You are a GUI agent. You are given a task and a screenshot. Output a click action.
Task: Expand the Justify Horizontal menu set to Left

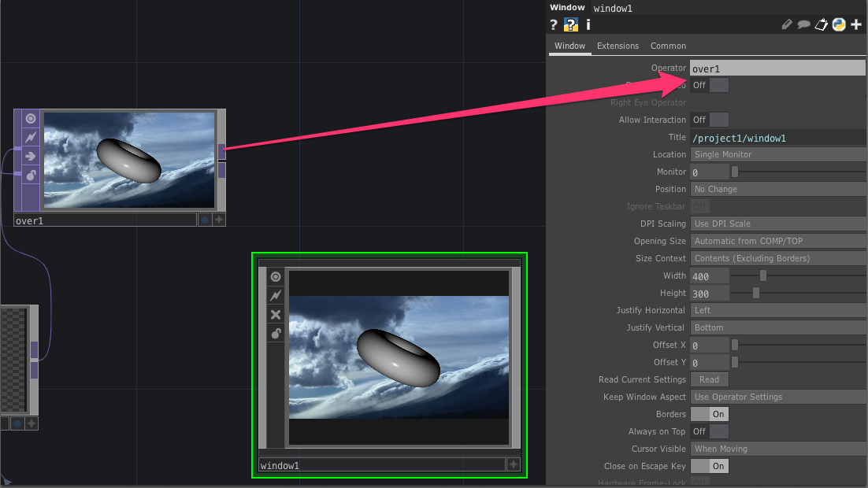pos(777,310)
